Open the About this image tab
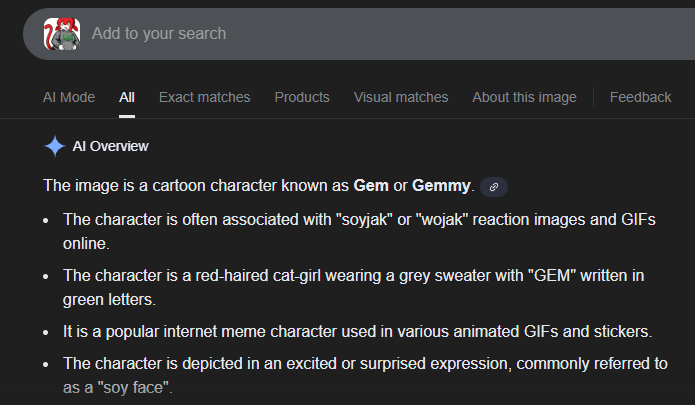The image size is (695, 405). coord(524,97)
